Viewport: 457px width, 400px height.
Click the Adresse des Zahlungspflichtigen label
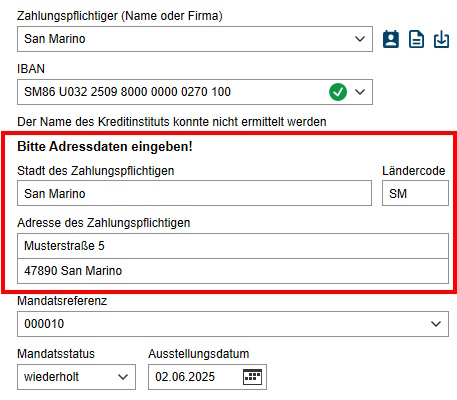pos(104,223)
